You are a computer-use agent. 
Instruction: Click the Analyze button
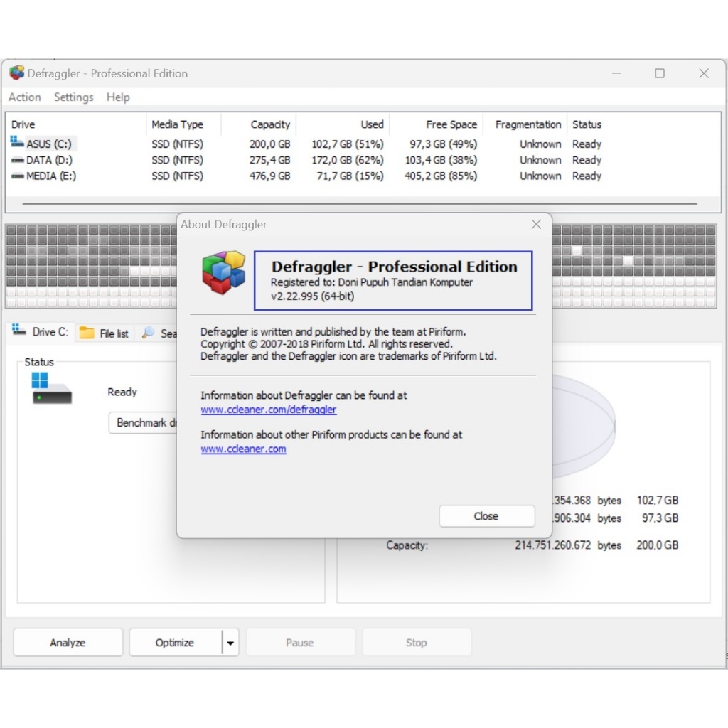coord(68,642)
